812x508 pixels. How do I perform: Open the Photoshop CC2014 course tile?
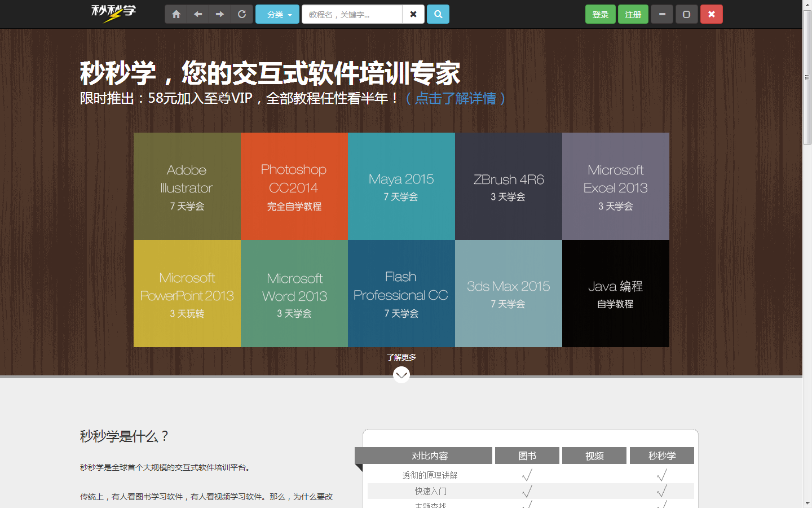pos(294,185)
